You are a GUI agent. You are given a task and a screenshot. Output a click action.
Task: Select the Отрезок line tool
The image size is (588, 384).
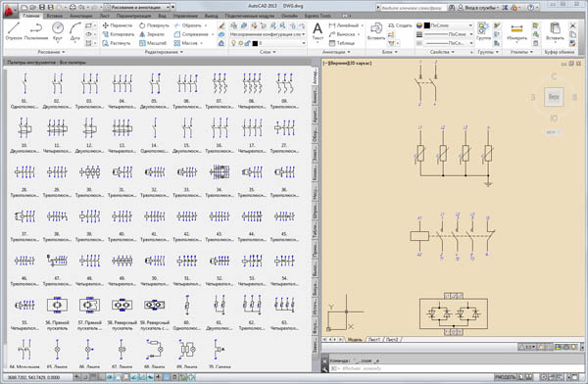click(x=14, y=30)
